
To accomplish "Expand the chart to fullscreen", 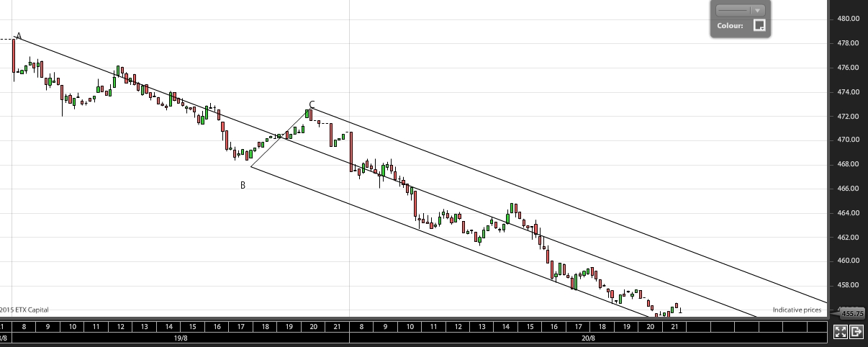I will coord(839,332).
